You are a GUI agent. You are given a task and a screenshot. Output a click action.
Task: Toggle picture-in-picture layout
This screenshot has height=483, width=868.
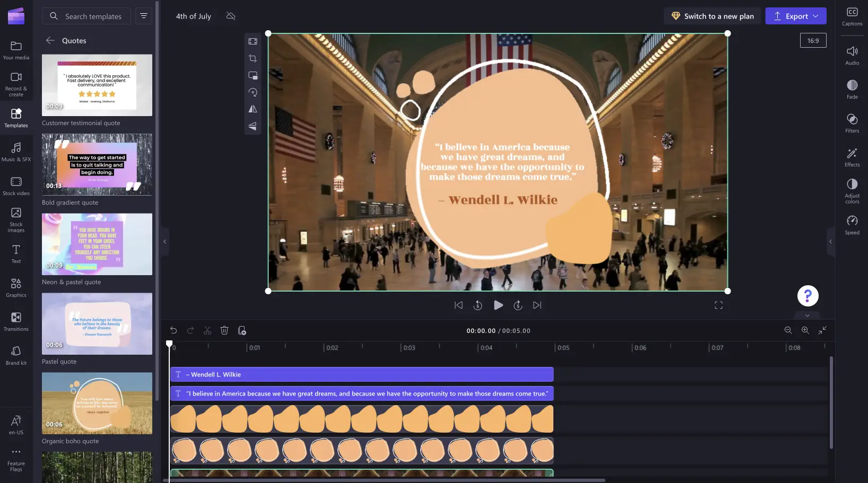point(253,75)
